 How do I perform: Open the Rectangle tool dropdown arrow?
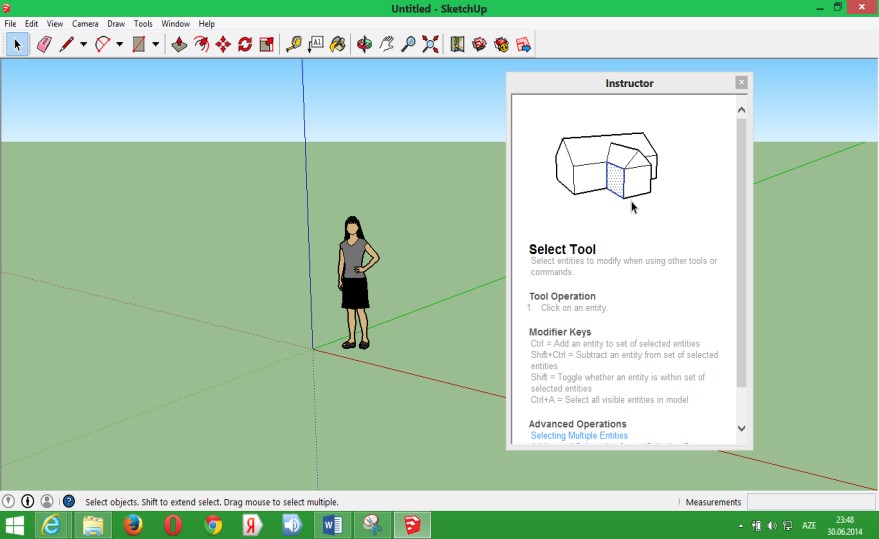coord(155,44)
